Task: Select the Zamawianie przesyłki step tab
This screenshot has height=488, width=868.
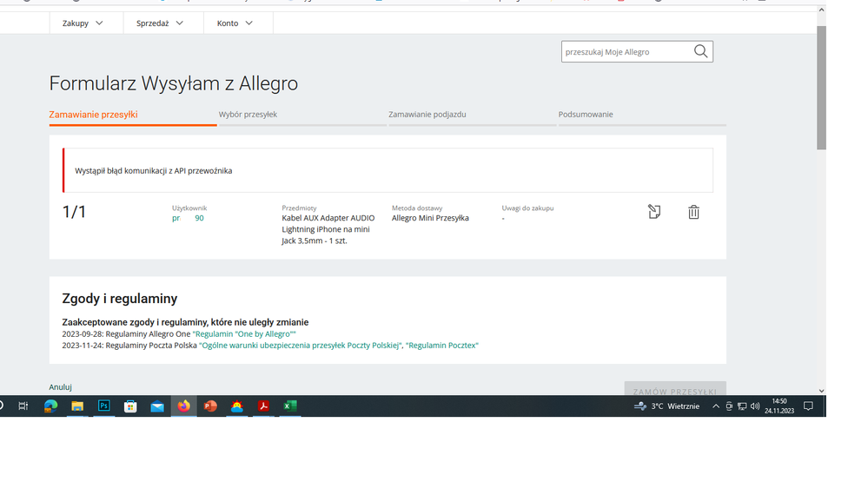Action: [93, 115]
